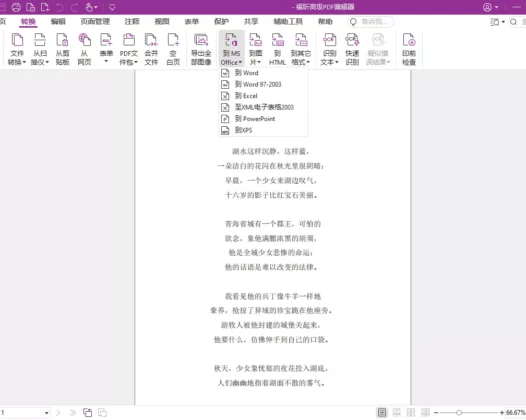
Task: Expand the customize quick access toolbar arrow
Action: (x=112, y=7)
